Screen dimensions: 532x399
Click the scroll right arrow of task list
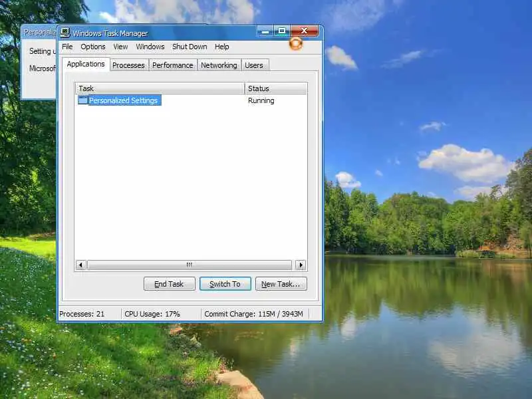click(x=301, y=265)
